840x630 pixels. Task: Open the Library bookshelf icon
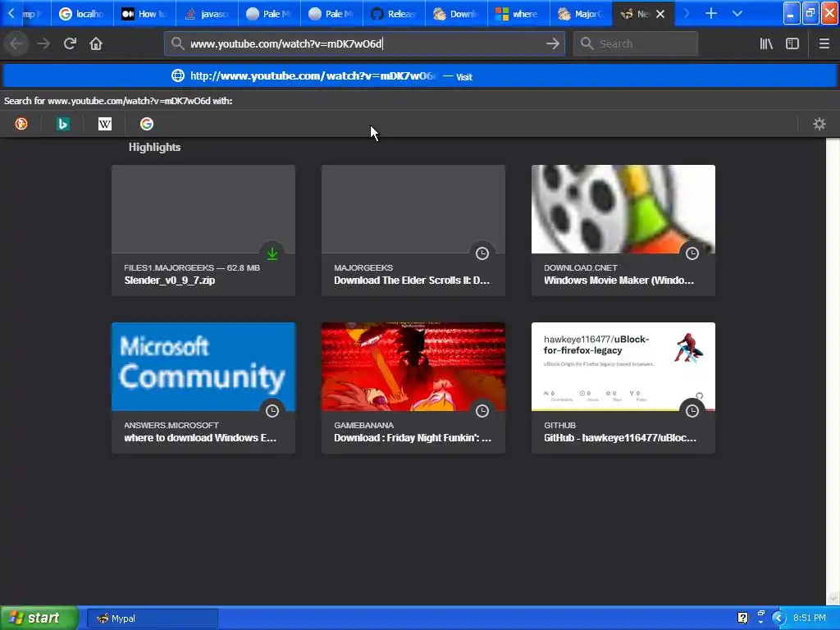coord(766,43)
